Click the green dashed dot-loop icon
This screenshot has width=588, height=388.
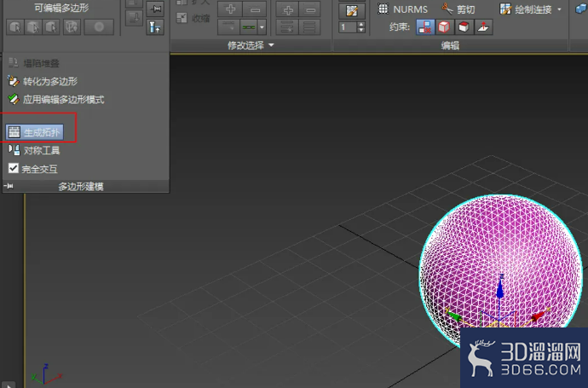pyautogui.click(x=249, y=27)
